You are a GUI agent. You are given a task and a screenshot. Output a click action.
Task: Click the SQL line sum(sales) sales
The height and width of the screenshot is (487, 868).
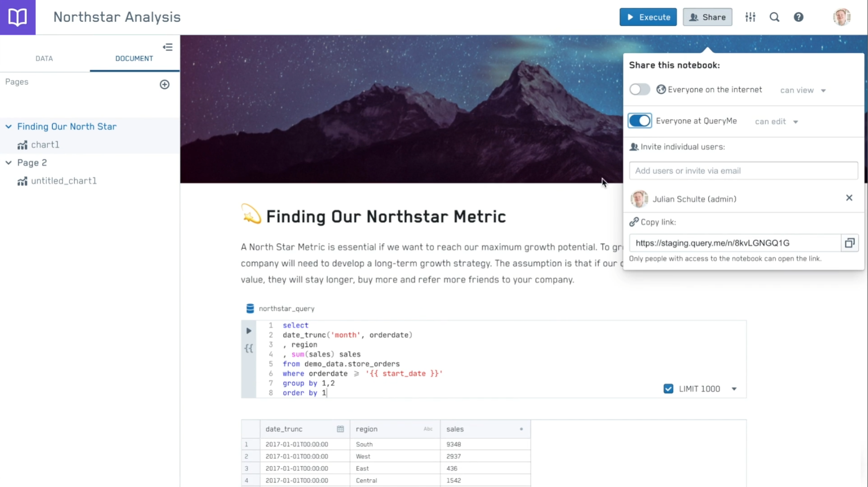click(321, 354)
